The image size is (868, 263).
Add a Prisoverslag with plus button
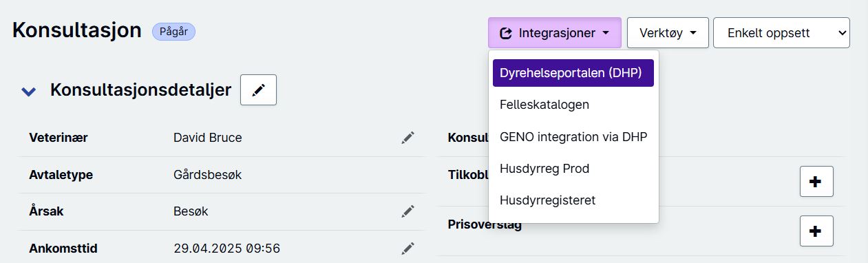coord(816,231)
